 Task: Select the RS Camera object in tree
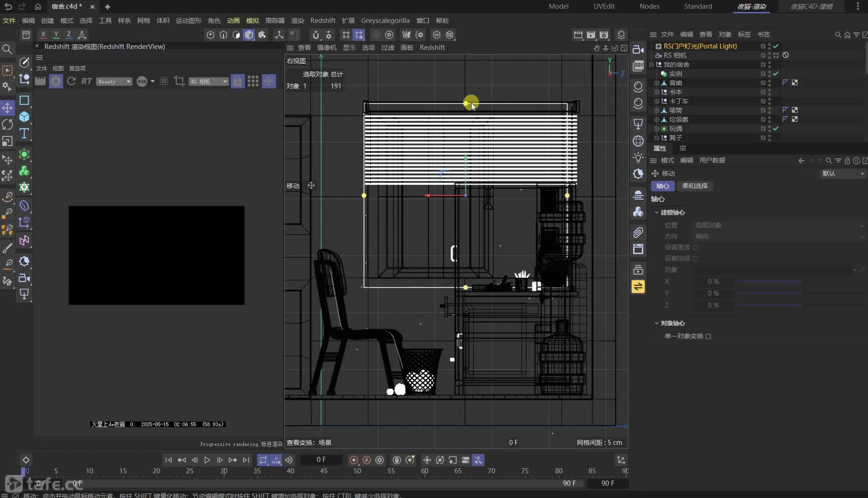tap(675, 55)
